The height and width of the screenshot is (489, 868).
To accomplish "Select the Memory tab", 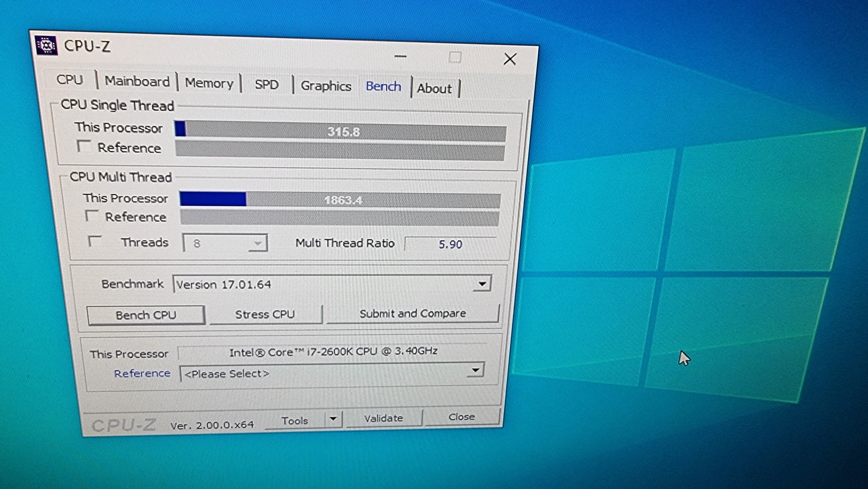I will (x=209, y=83).
